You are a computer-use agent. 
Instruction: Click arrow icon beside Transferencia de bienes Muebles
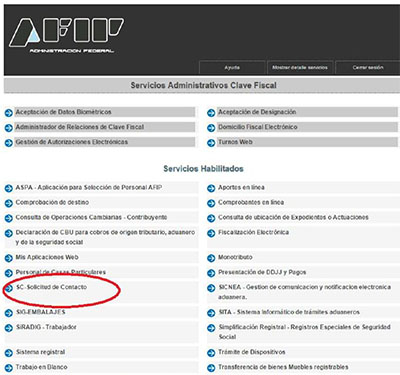[211, 368]
